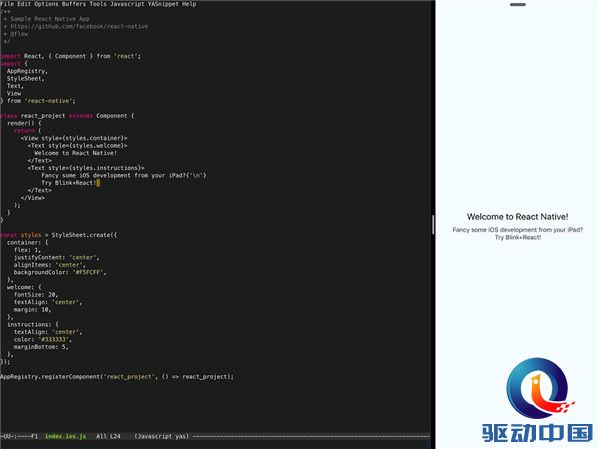This screenshot has height=449, width=600.
Task: Click the split view divider handle
Action: (432, 225)
